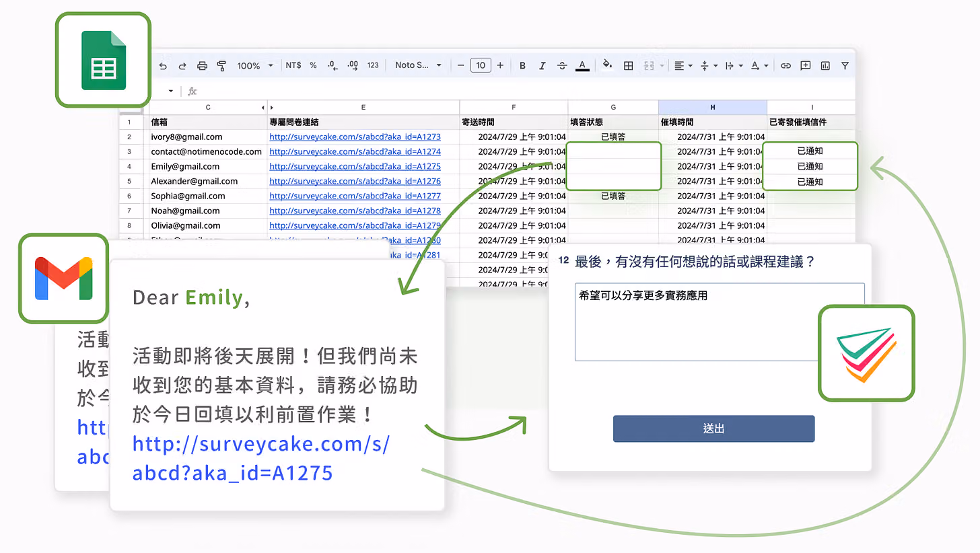
Task: Click the Insert link icon
Action: [785, 66]
